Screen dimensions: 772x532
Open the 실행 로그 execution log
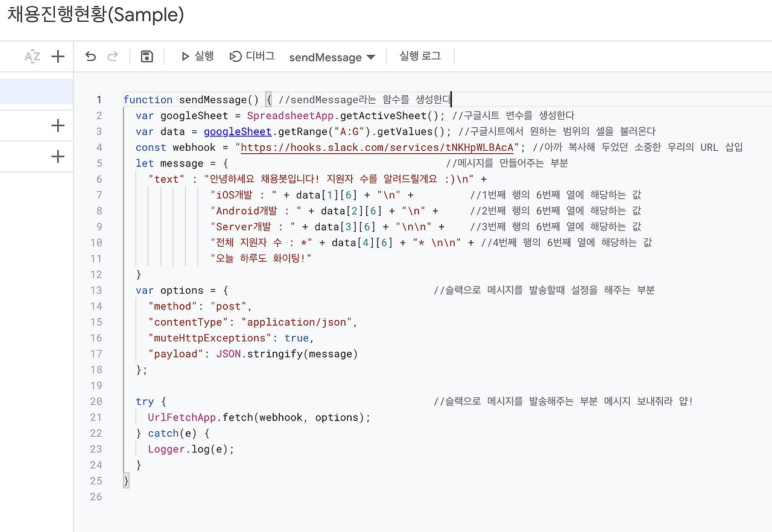click(x=419, y=55)
